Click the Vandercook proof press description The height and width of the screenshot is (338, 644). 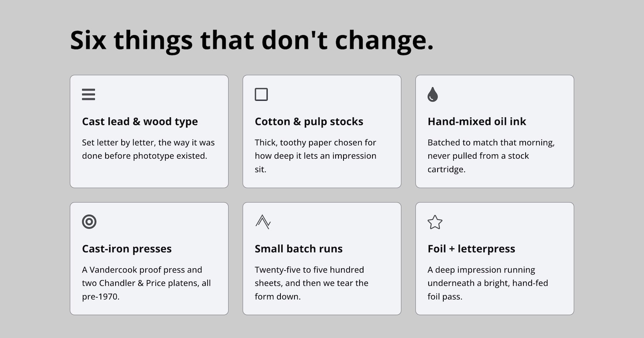point(146,283)
